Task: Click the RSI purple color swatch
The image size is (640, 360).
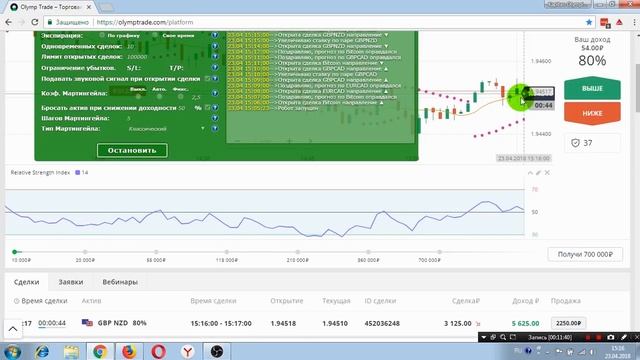Action: [x=78, y=173]
